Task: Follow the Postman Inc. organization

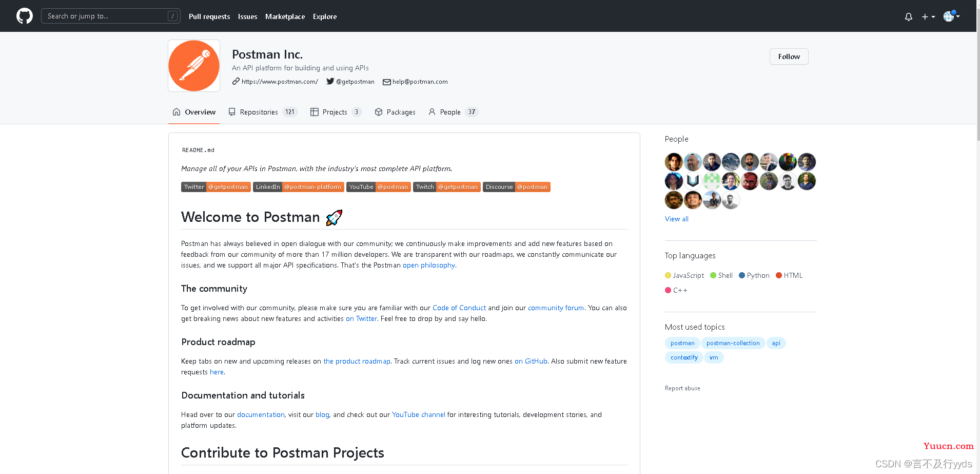Action: click(789, 56)
